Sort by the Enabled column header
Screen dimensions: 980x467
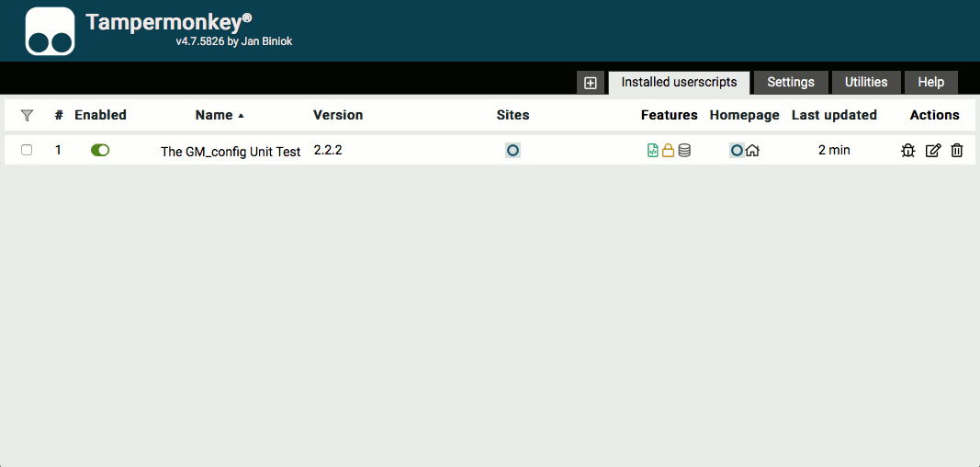point(100,115)
